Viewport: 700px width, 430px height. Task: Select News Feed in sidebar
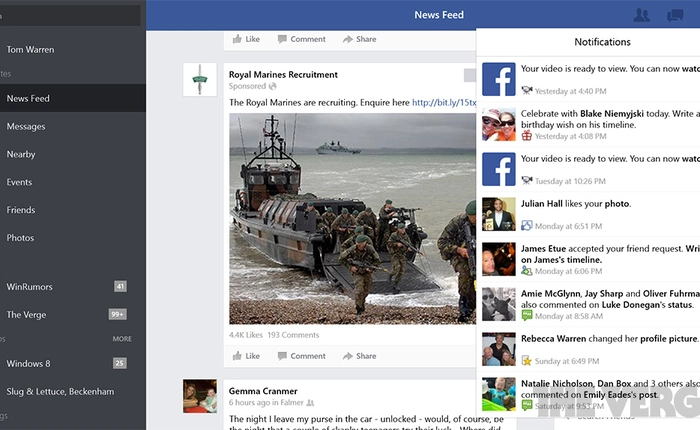[73, 98]
